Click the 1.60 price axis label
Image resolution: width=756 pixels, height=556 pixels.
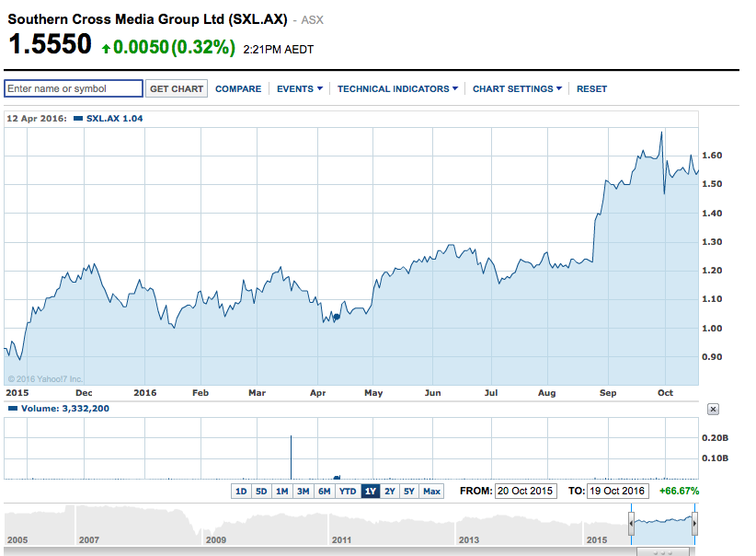[x=712, y=156]
